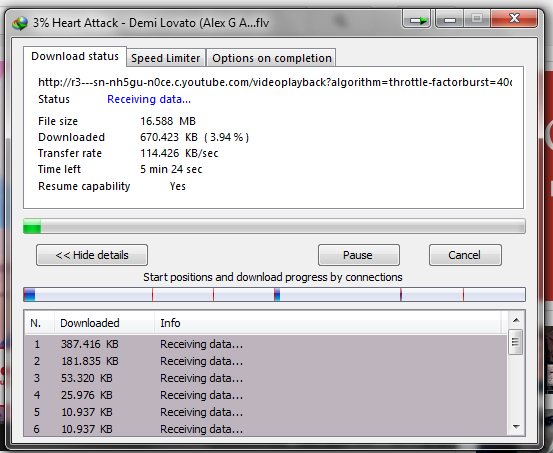Click the IDM globe icon in title bar
Screen dimensions: 553x453
[x=20, y=23]
